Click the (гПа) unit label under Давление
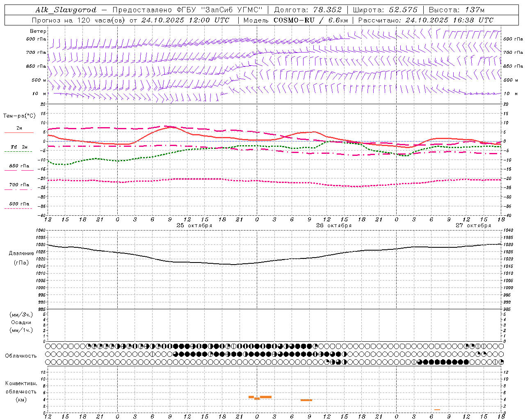Image resolution: width=525 pixels, height=420 pixels. point(21,263)
